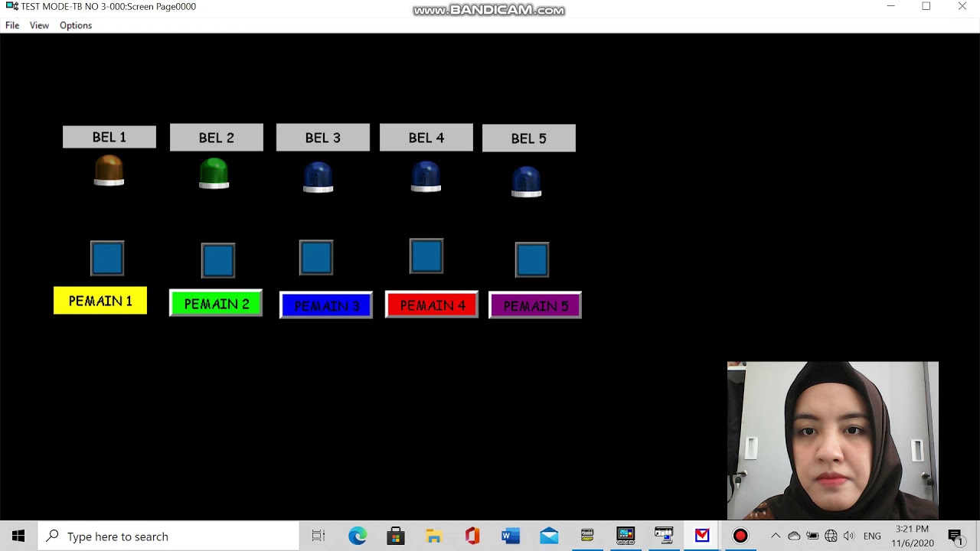The width and height of the screenshot is (980, 551).
Task: Click the green BEL 2 lamp
Action: (214, 173)
